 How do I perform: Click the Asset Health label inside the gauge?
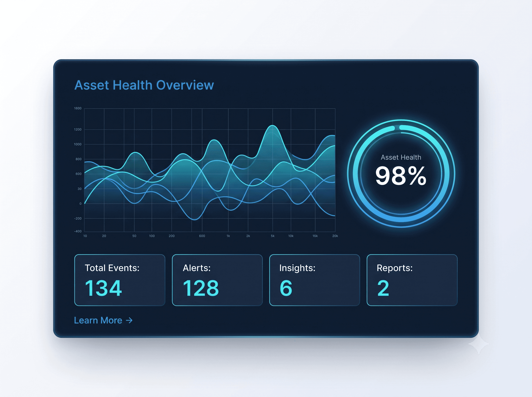pyautogui.click(x=401, y=157)
